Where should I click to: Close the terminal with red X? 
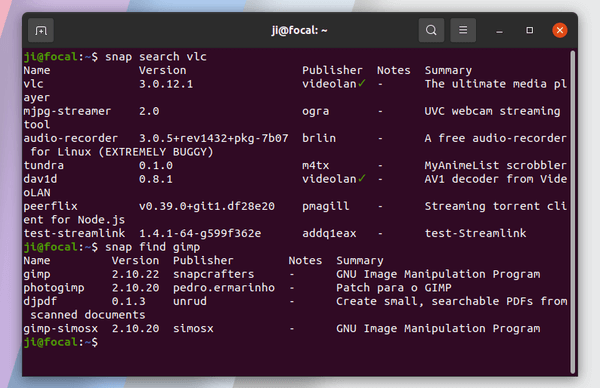560,30
